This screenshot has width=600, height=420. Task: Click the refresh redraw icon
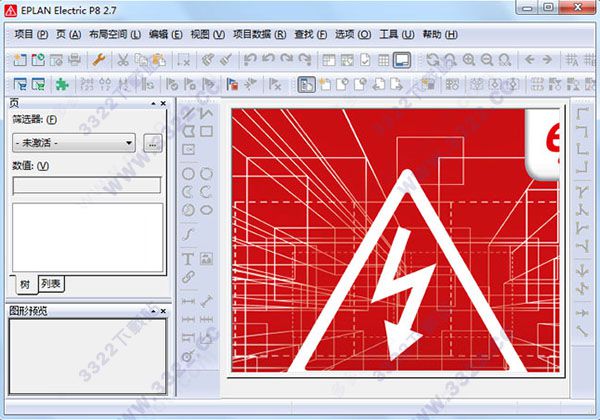[x=433, y=60]
